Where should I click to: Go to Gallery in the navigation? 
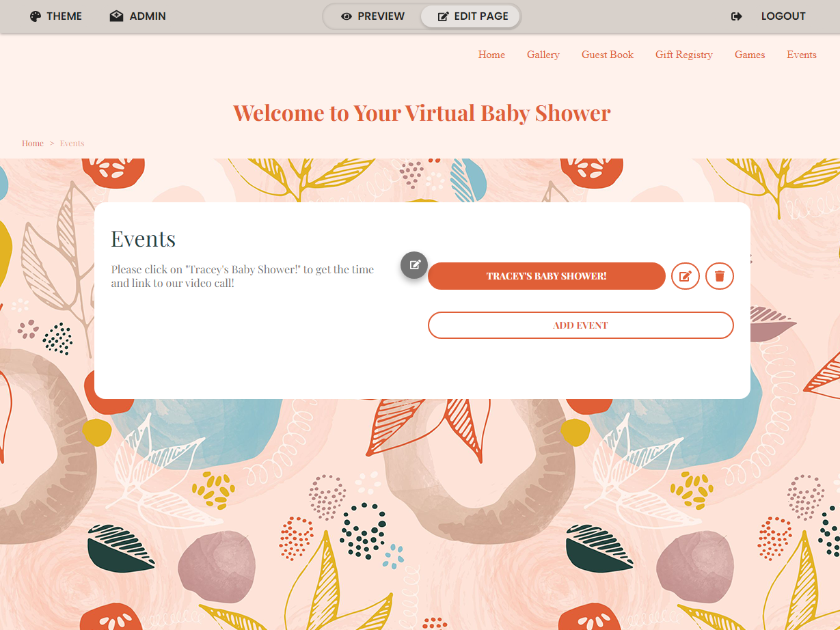pyautogui.click(x=543, y=55)
